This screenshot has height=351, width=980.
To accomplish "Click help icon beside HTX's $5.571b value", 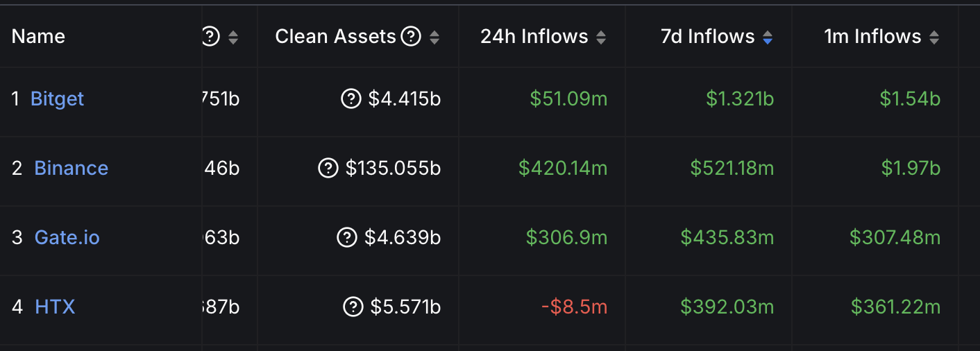I will [353, 307].
